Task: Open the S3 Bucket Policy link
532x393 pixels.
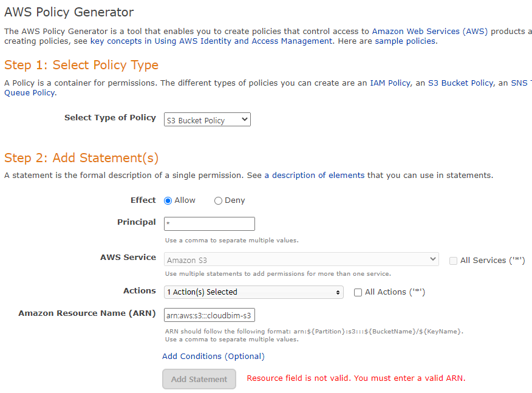Action: 461,83
